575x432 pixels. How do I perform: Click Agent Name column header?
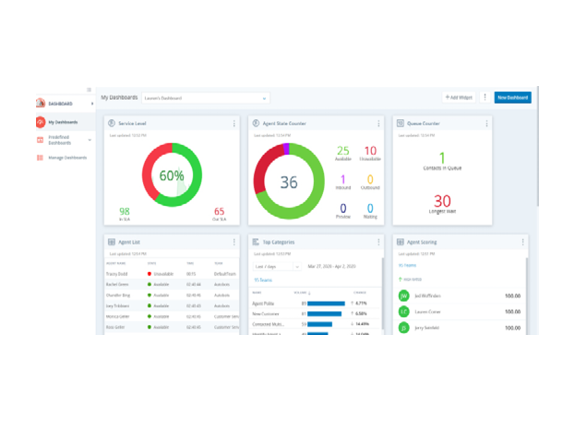116,263
